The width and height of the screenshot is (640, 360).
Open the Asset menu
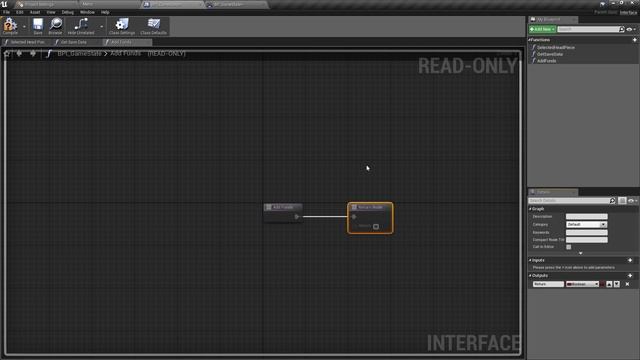tap(35, 12)
